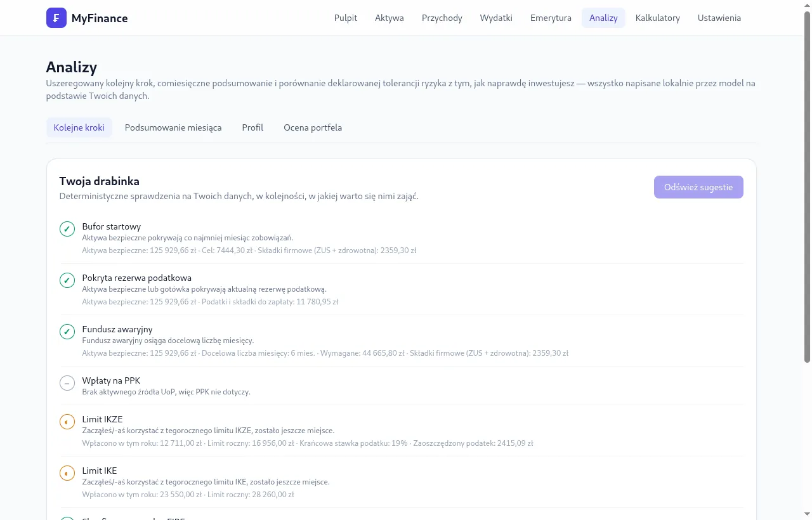Click the 'Cel: 7444,30 zł' value

tap(226, 250)
